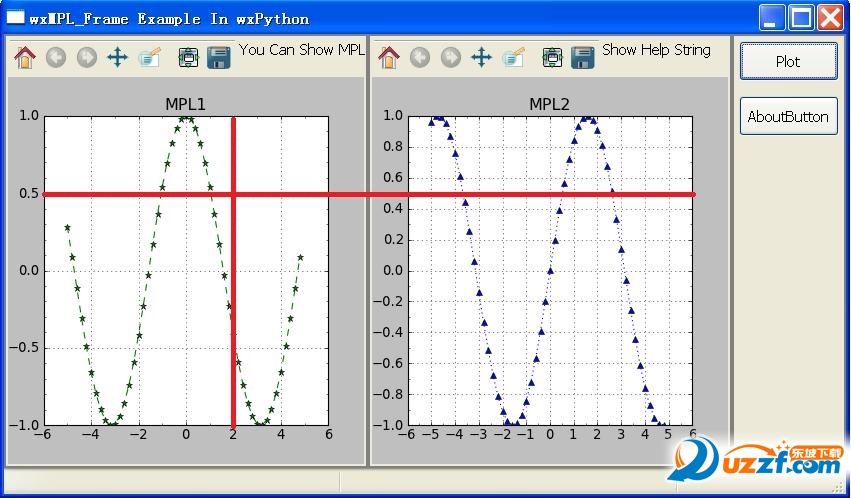The image size is (851, 498).
Task: Click the window icon in title bar
Action: coord(15,18)
